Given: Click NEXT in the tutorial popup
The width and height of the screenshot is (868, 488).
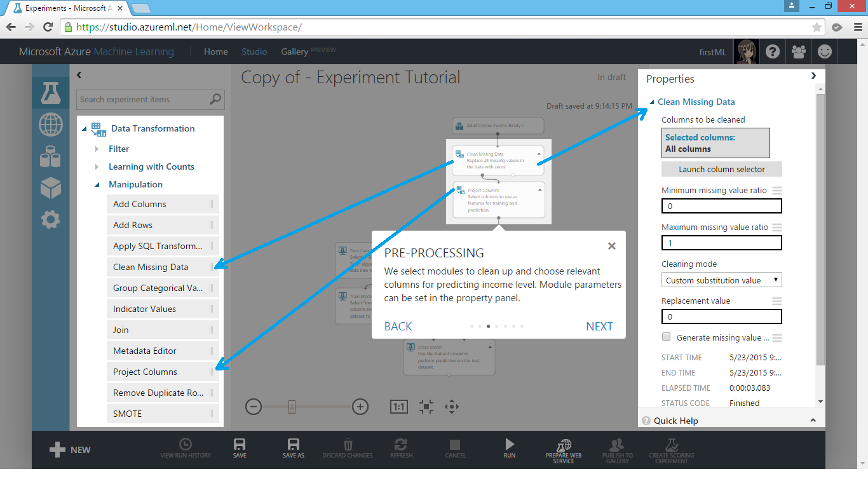Looking at the screenshot, I should pyautogui.click(x=599, y=327).
